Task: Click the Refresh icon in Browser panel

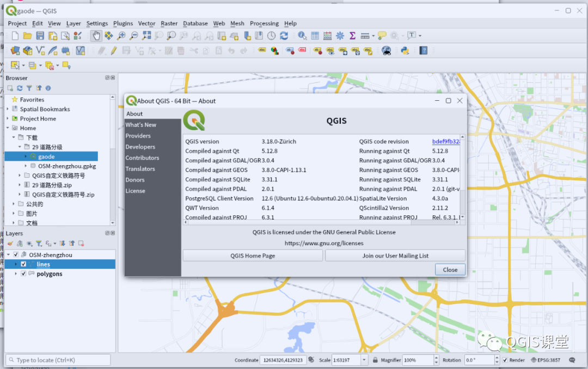Action: [20, 88]
